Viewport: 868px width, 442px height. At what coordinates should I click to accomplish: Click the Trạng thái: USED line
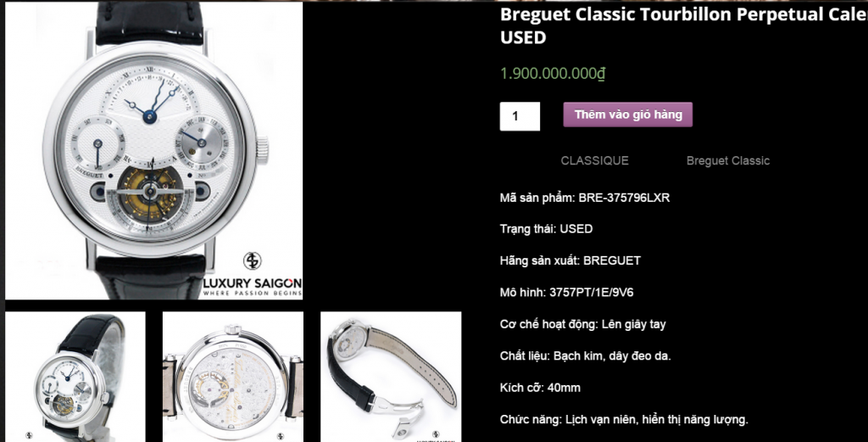pyautogui.click(x=546, y=229)
